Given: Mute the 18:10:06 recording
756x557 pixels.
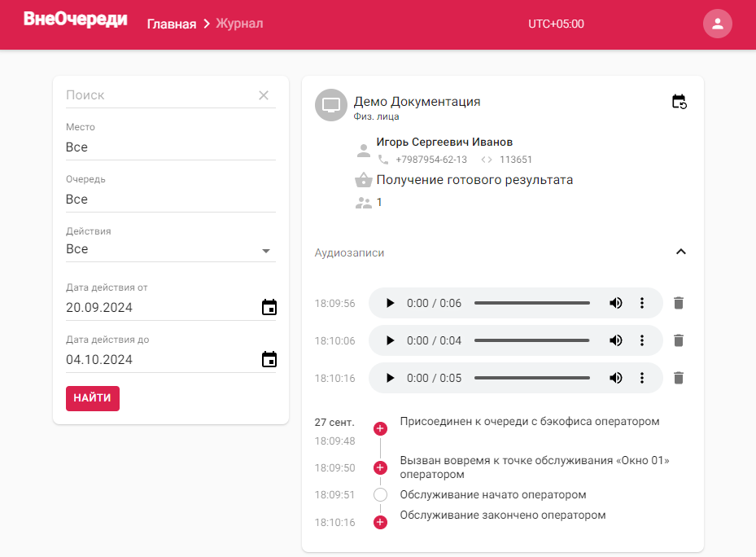Looking at the screenshot, I should point(616,340).
